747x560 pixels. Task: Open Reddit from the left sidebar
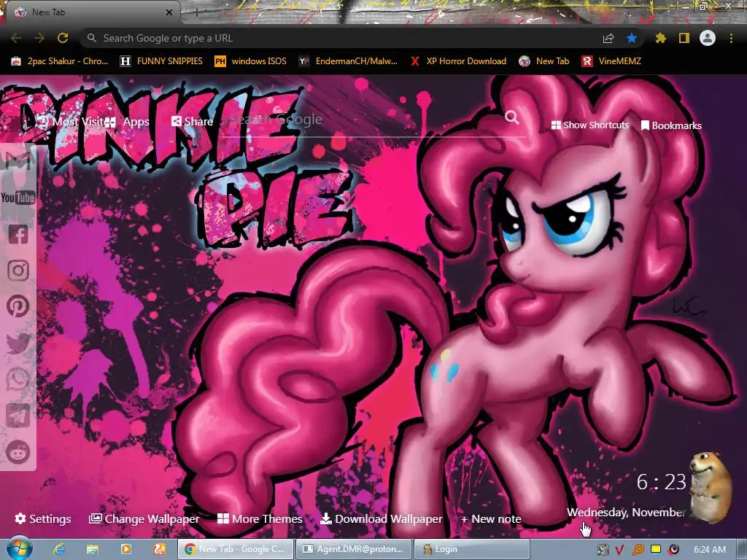click(18, 452)
